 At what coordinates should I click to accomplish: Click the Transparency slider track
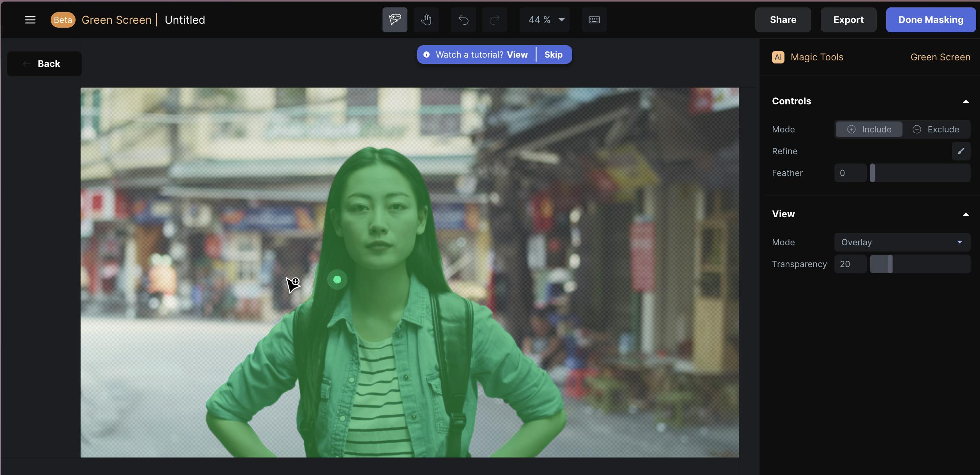tap(927, 264)
